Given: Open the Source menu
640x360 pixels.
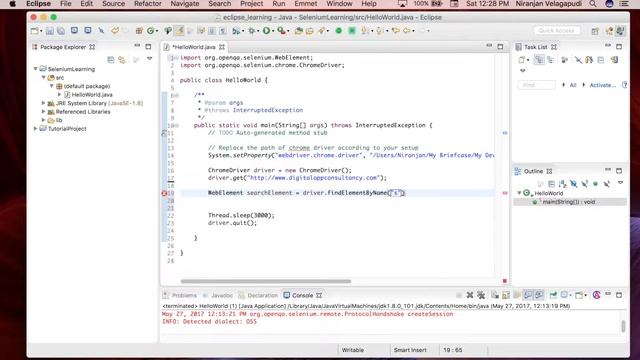Looking at the screenshot, I should [113, 4].
